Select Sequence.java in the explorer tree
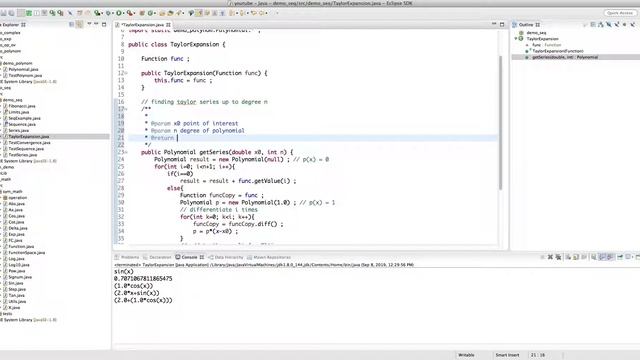640x360 pixels. [x=22, y=124]
